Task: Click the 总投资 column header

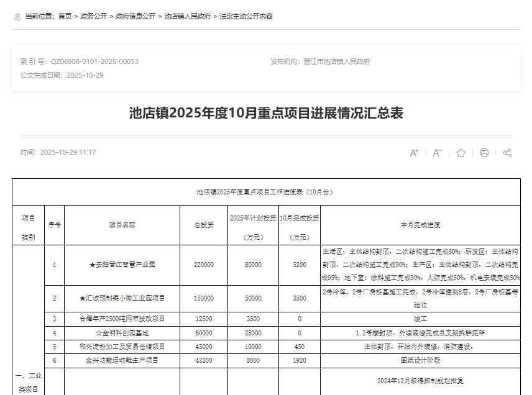Action: pyautogui.click(x=204, y=225)
